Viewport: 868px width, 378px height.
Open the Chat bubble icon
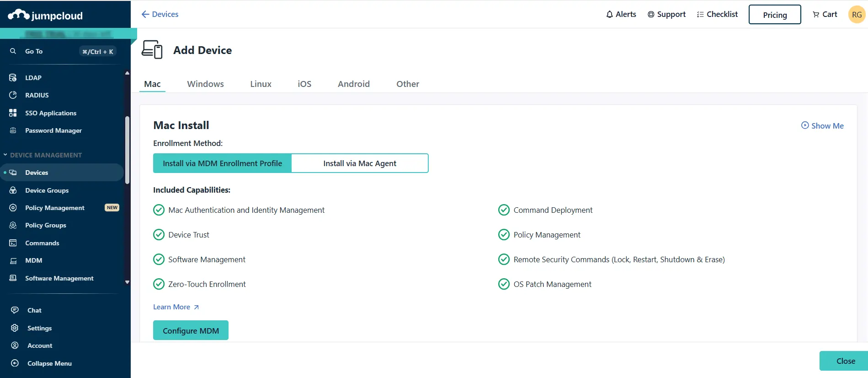15,310
